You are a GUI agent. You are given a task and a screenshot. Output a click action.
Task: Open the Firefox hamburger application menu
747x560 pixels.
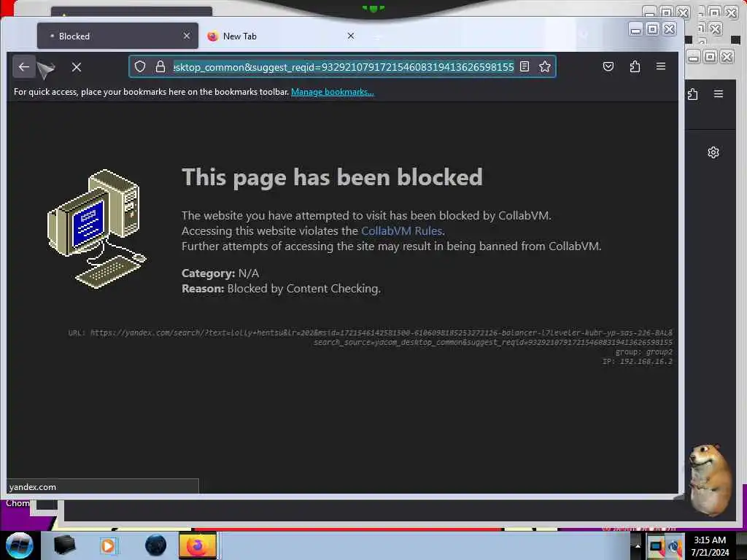[661, 66]
